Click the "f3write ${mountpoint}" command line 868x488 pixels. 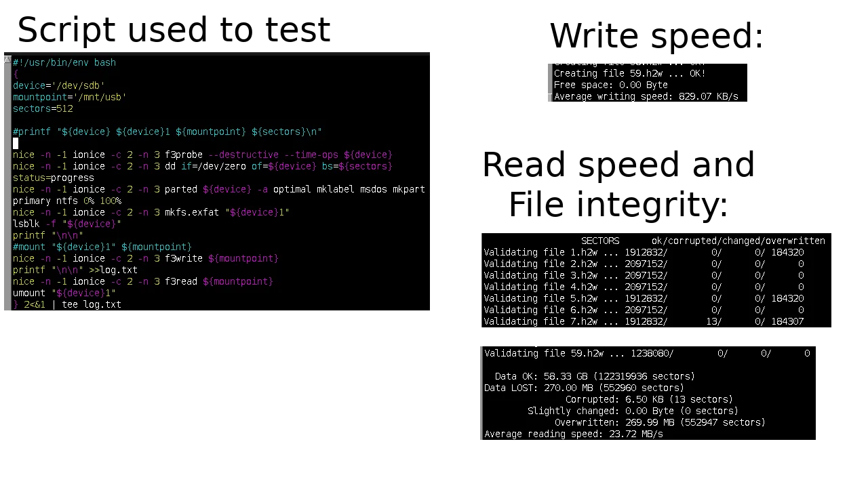coord(146,258)
